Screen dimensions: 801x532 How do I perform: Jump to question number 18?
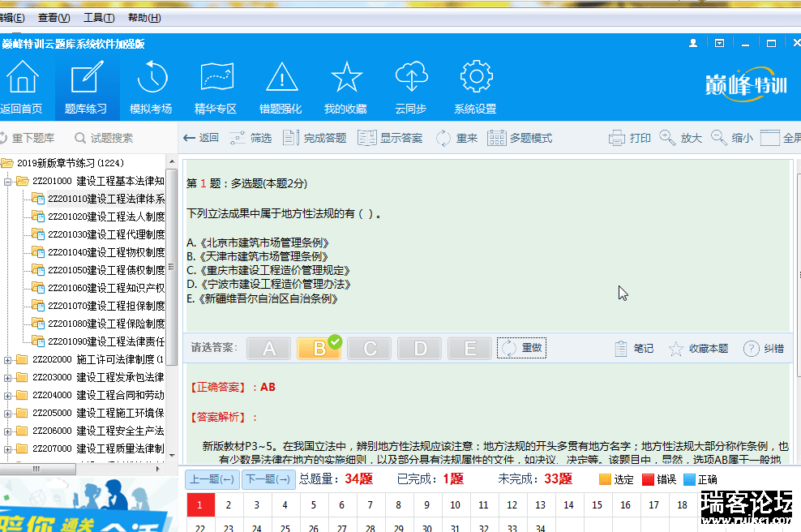[682, 505]
